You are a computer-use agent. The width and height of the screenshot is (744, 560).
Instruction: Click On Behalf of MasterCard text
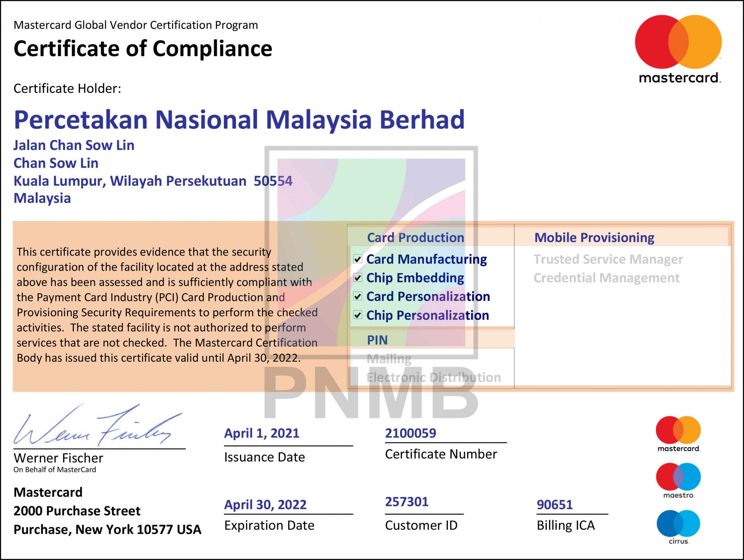(x=54, y=470)
